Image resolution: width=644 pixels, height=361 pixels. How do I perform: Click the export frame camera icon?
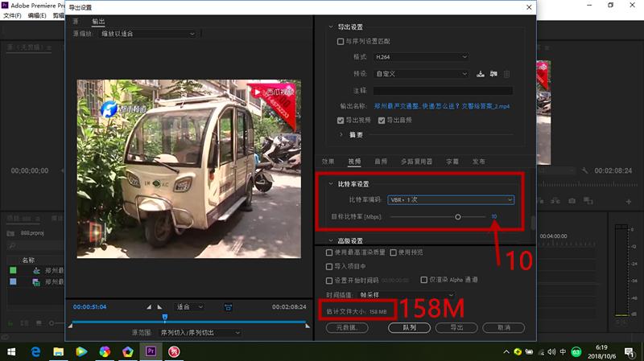[x=572, y=201]
